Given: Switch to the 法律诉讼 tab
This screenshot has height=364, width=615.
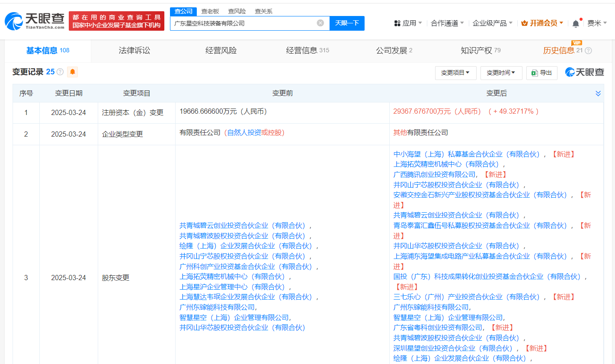Looking at the screenshot, I should (135, 51).
